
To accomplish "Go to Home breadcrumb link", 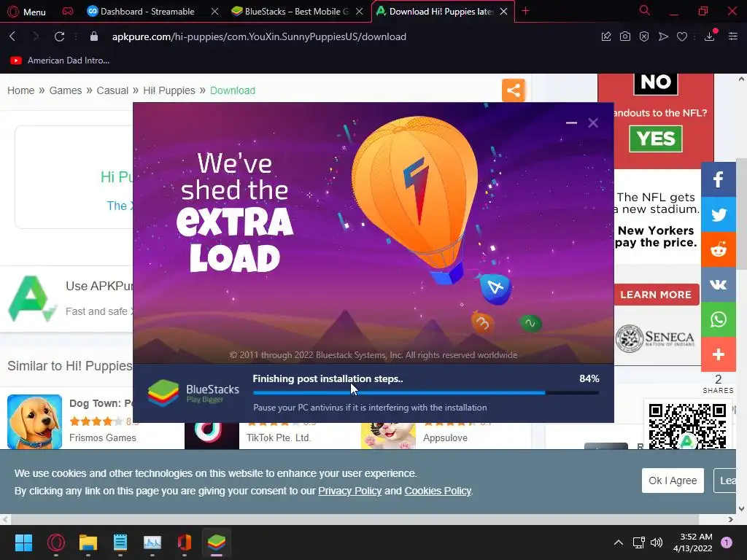I will click(20, 90).
